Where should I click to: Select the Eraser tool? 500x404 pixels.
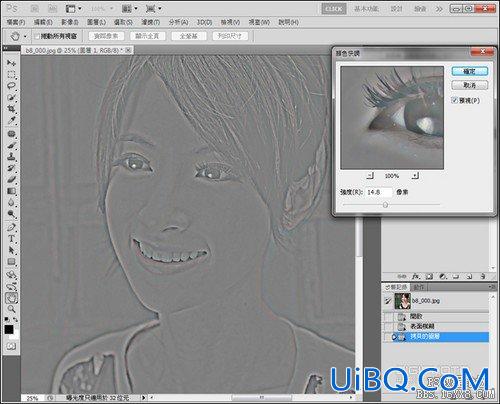coord(11,179)
